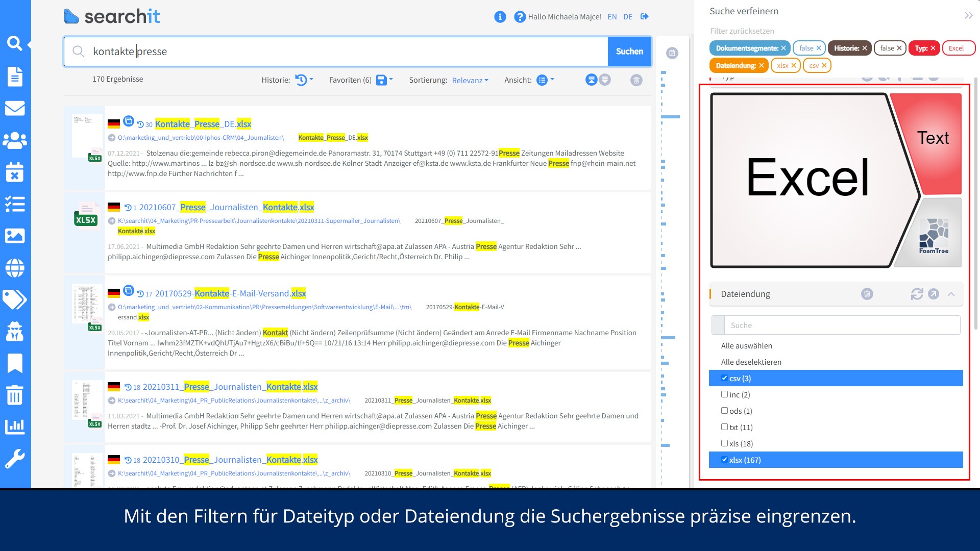Image resolution: width=980 pixels, height=551 pixels.
Task: Uncheck the csv (3) checkbox
Action: pyautogui.click(x=724, y=378)
